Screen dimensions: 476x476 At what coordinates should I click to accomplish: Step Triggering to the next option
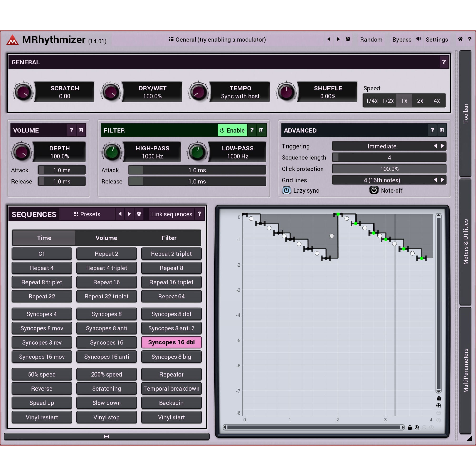click(x=442, y=146)
